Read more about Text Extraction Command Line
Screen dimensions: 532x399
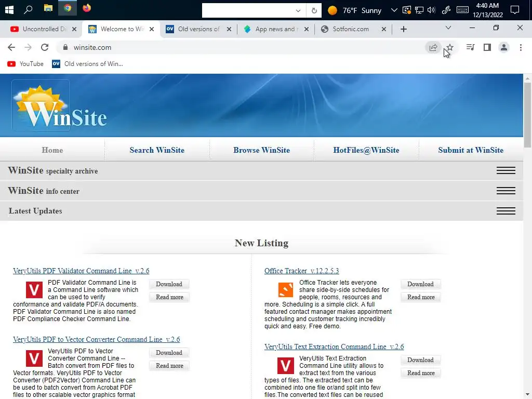tap(421, 373)
